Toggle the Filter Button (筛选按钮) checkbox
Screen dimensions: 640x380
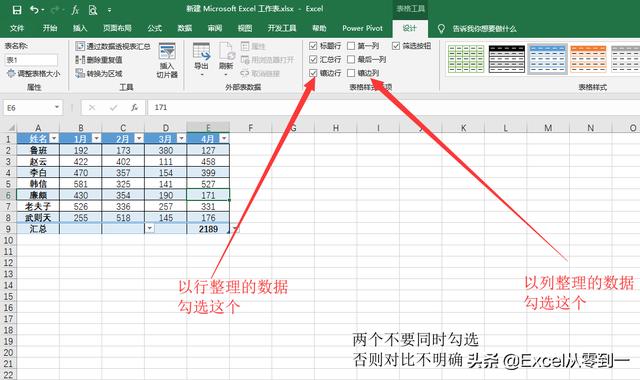396,46
